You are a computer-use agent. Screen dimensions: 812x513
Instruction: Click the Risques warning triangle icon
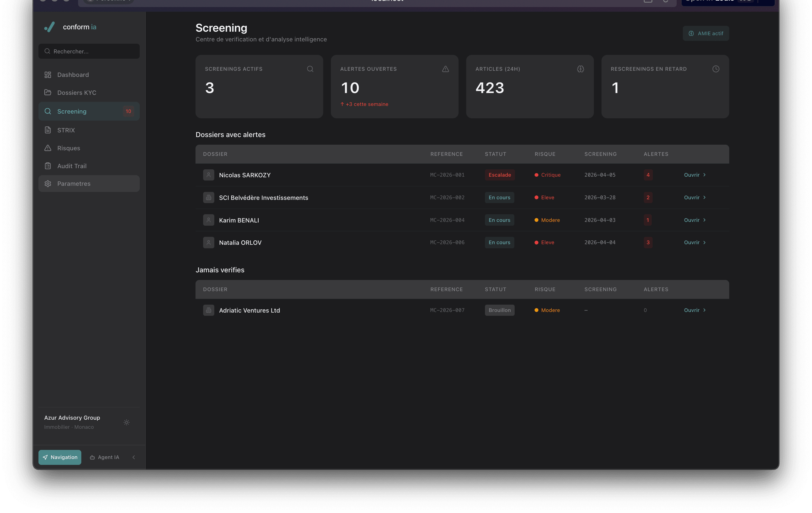48,148
